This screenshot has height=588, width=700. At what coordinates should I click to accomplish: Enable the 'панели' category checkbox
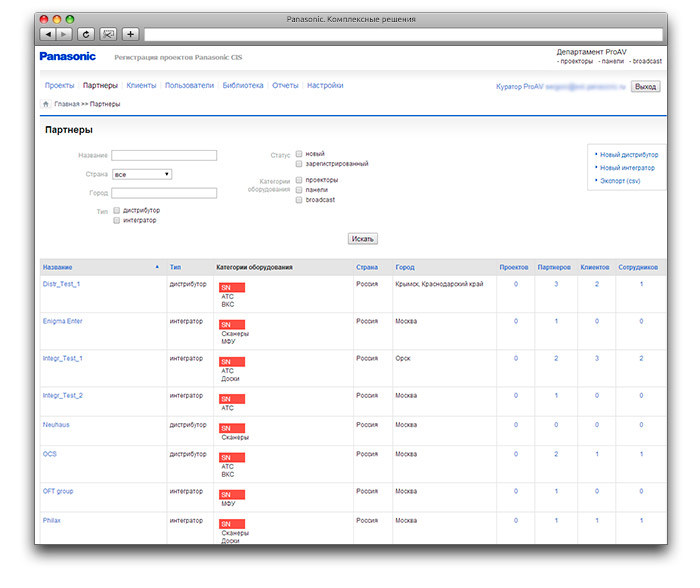[x=299, y=190]
